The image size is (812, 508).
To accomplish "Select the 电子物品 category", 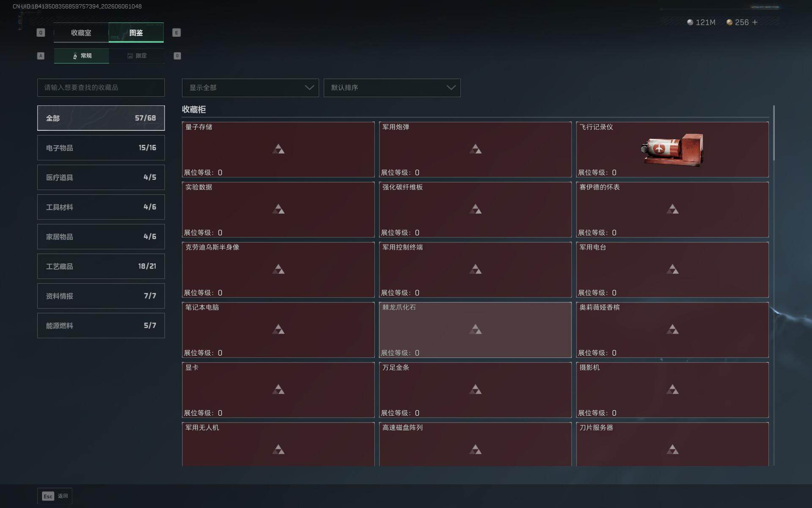I will (101, 148).
